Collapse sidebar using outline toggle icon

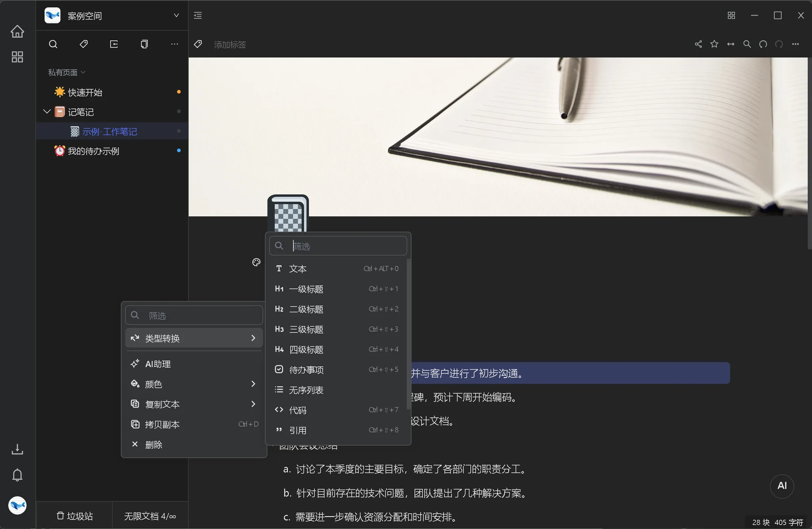198,15
